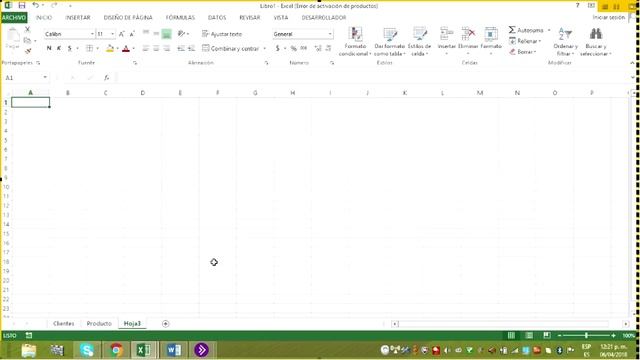Click the increase indent icon
This screenshot has height=360, width=640.
coord(191,48)
